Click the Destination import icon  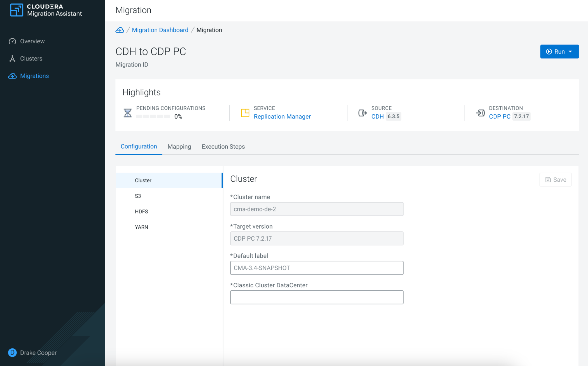[x=480, y=113]
